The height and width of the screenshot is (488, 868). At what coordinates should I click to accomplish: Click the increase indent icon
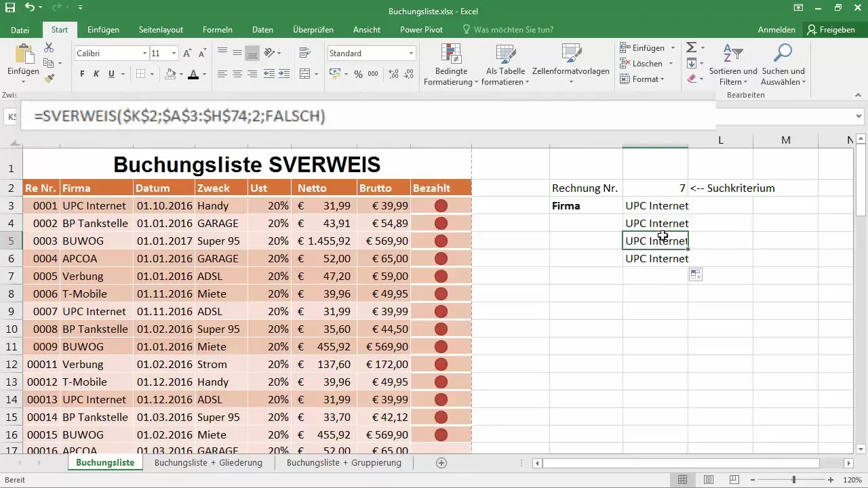284,74
